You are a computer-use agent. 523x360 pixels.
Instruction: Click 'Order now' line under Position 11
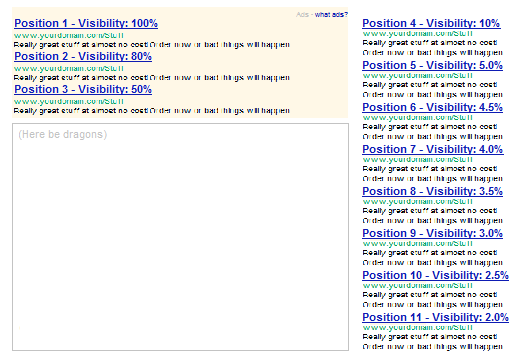[433, 347]
